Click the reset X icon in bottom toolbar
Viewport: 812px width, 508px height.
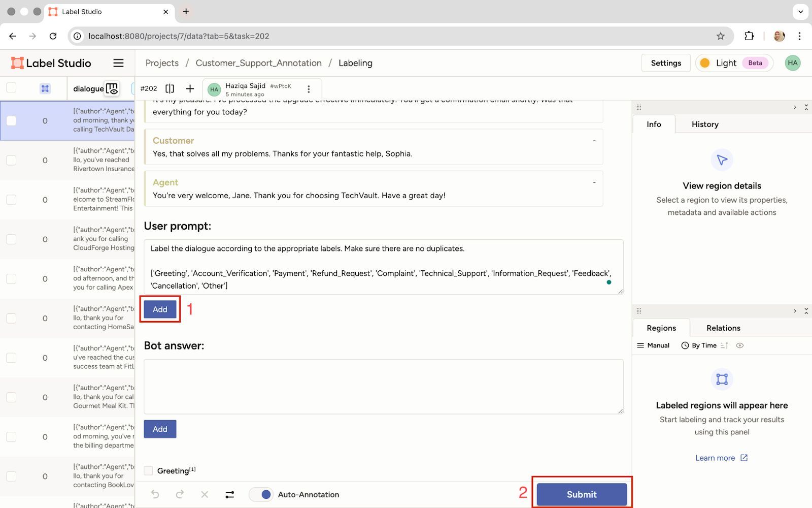pos(205,494)
